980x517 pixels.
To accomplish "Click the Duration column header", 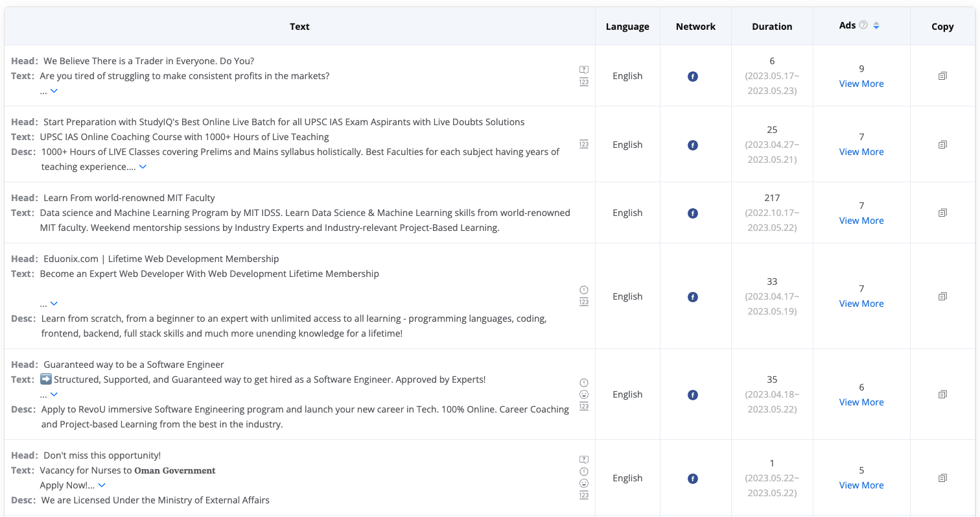I will (x=771, y=27).
